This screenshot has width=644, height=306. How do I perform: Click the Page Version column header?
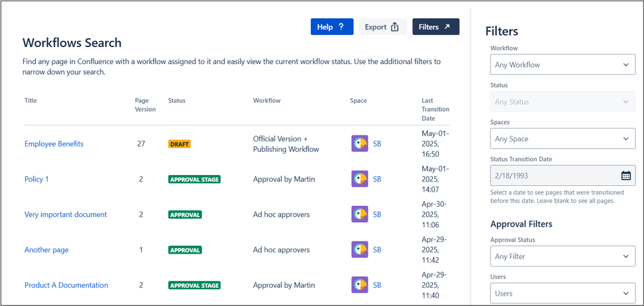tap(145, 105)
